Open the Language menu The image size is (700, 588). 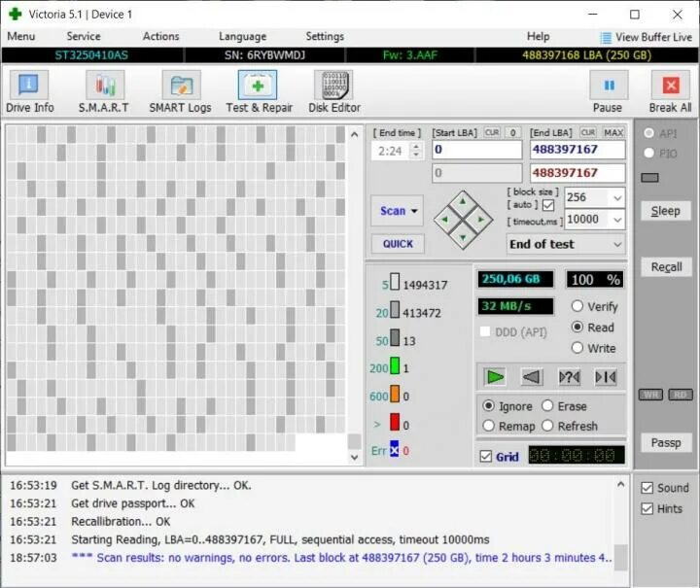242,36
